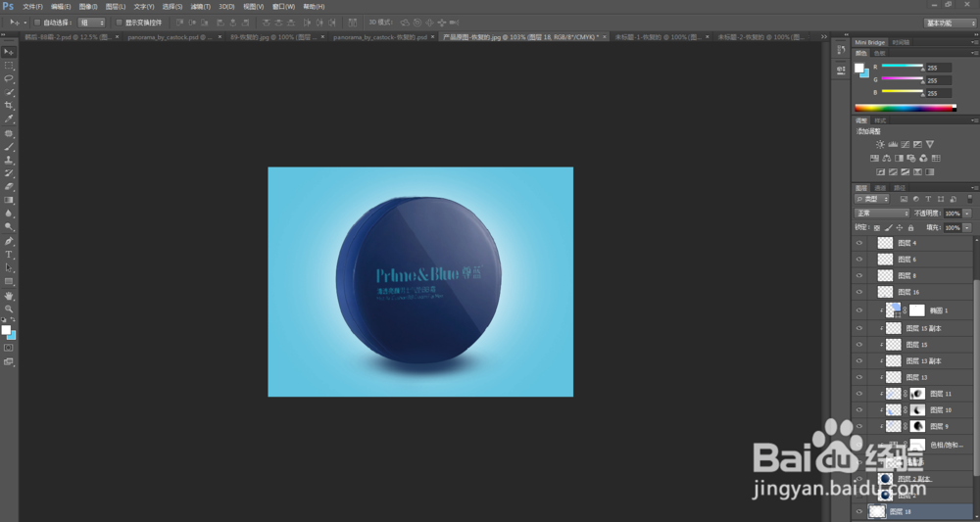The width and height of the screenshot is (980, 522).
Task: Open the 图像(I) menu
Action: [88, 6]
